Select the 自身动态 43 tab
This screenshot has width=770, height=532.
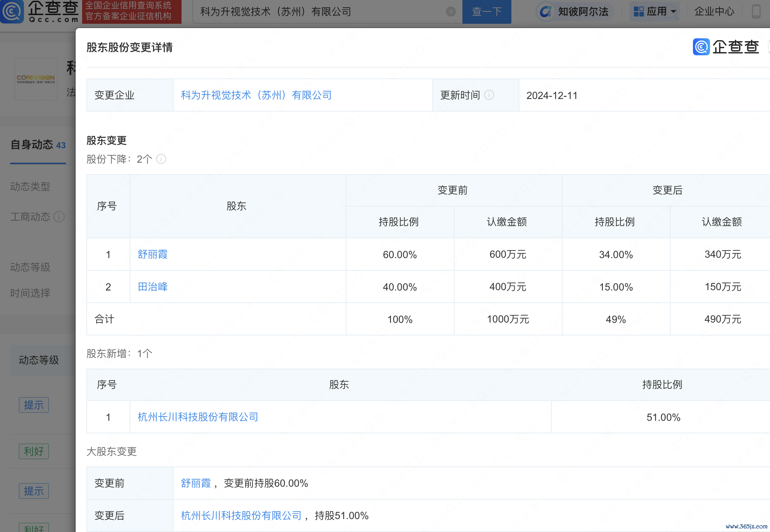(x=38, y=145)
